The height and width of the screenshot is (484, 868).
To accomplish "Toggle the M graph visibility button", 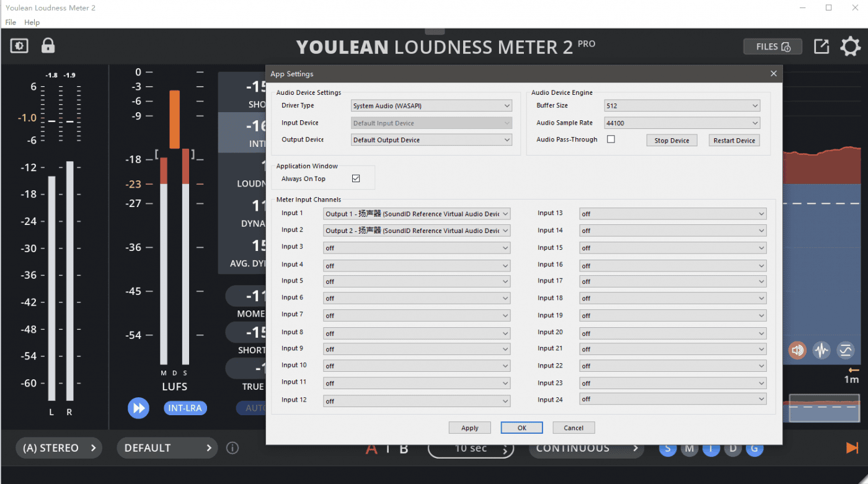I will pos(689,448).
